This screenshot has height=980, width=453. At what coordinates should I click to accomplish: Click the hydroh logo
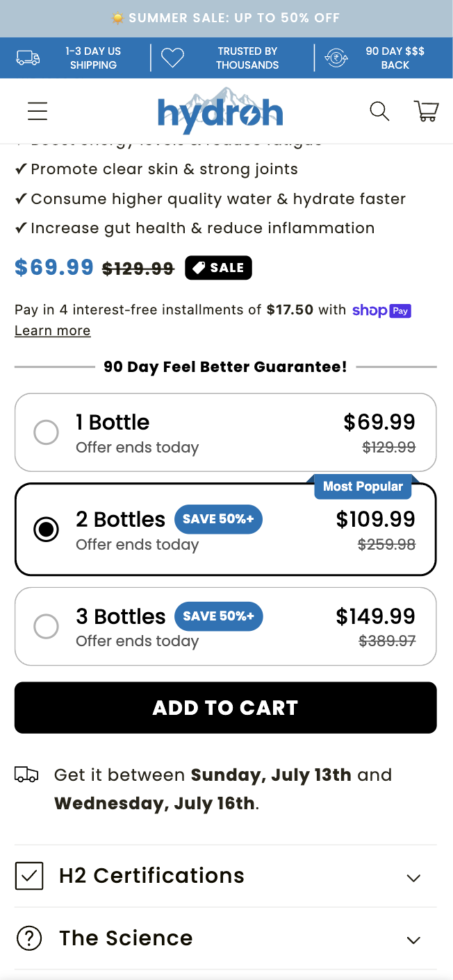[220, 111]
